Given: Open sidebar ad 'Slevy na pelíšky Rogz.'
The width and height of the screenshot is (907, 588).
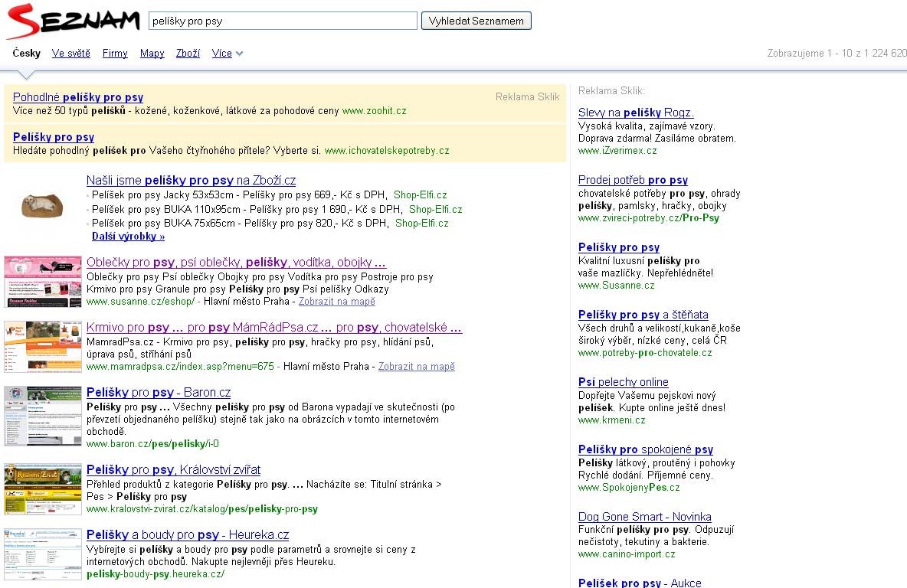Looking at the screenshot, I should coord(636,113).
